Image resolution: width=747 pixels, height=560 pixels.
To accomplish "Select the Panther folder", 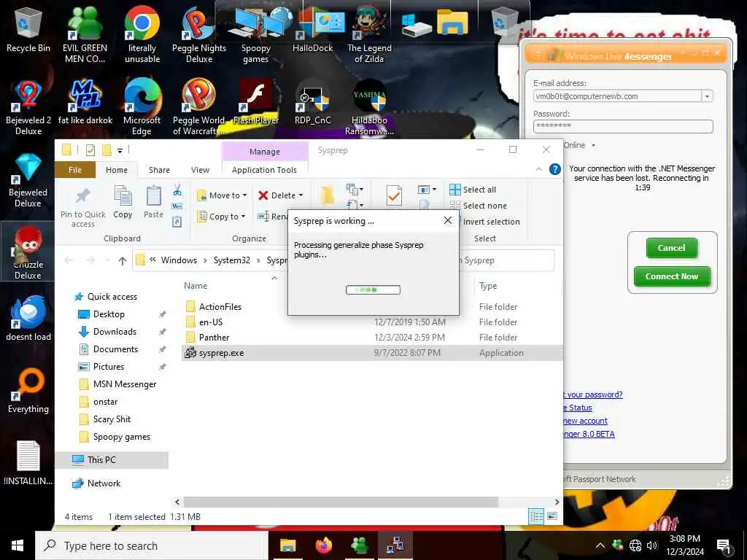I will pyautogui.click(x=371, y=337).
